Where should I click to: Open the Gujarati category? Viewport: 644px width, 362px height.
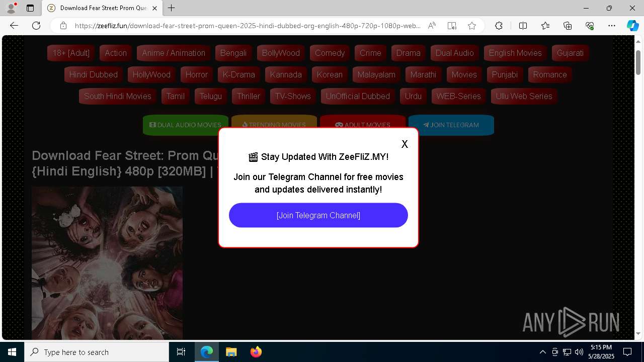click(570, 53)
